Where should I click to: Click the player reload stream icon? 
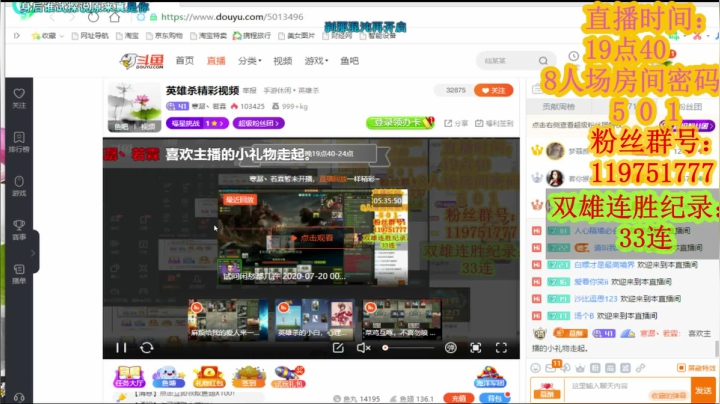[x=147, y=348]
